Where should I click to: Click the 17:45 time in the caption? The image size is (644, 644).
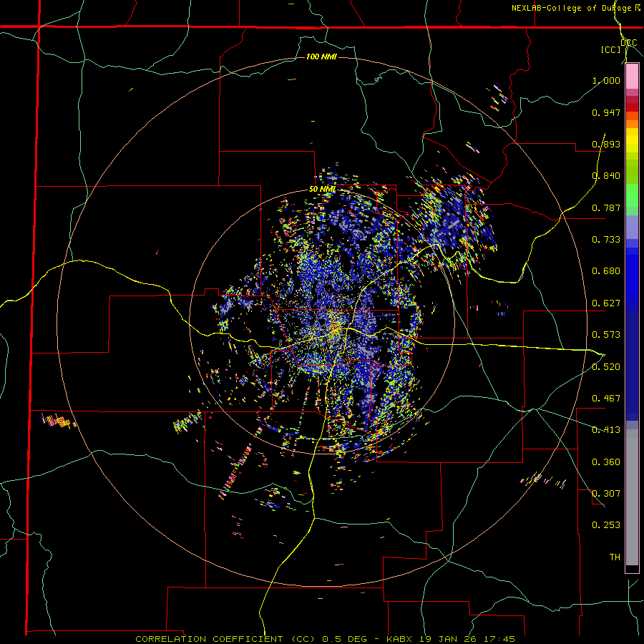(498, 639)
